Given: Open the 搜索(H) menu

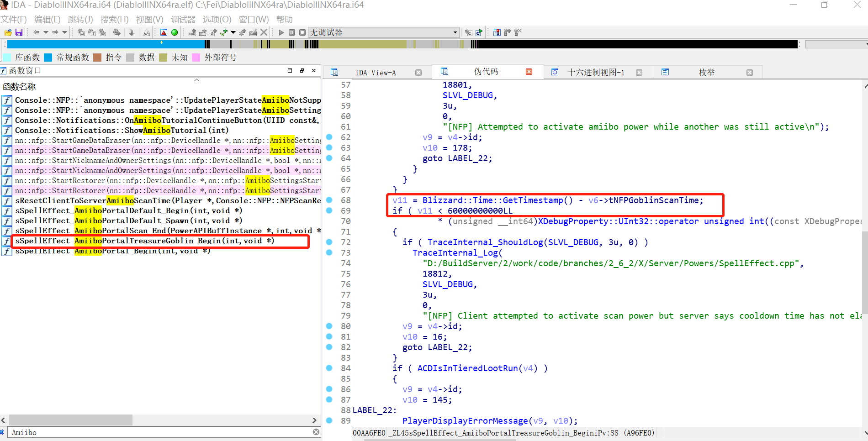Looking at the screenshot, I should point(114,20).
